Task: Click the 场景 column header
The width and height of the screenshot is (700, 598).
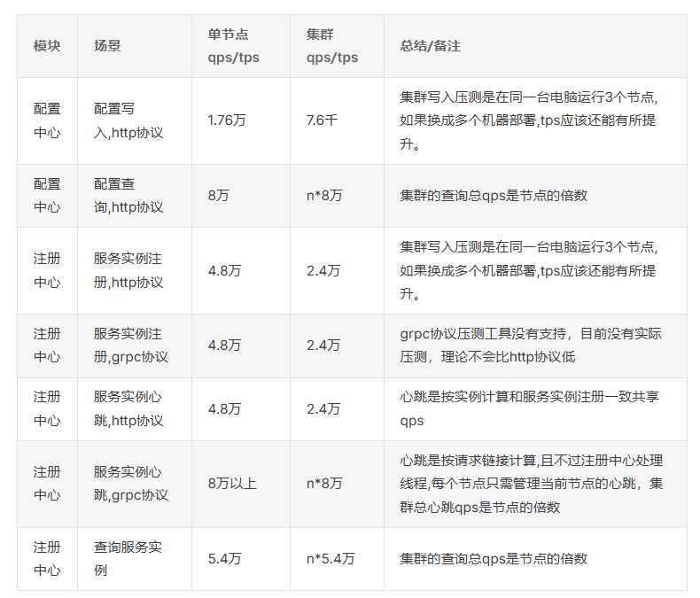Action: click(x=107, y=46)
